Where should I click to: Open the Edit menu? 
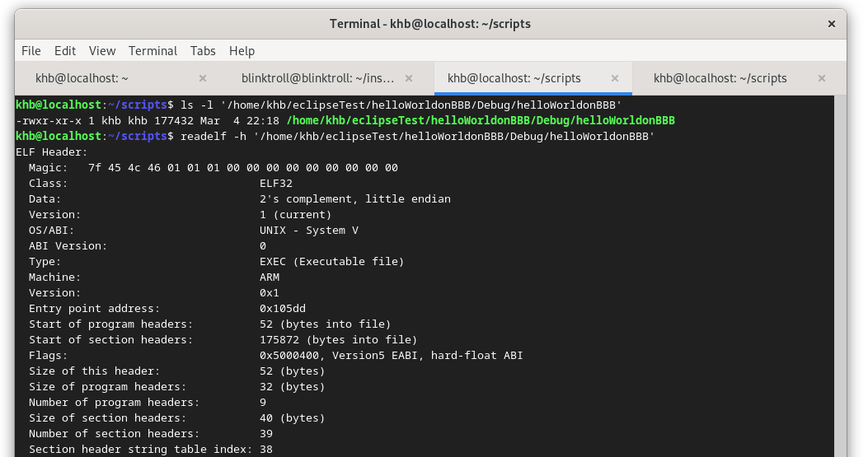point(65,51)
